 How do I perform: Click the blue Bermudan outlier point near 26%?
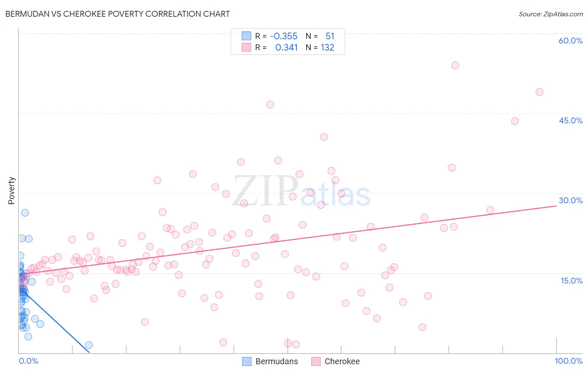pyautogui.click(x=25, y=212)
